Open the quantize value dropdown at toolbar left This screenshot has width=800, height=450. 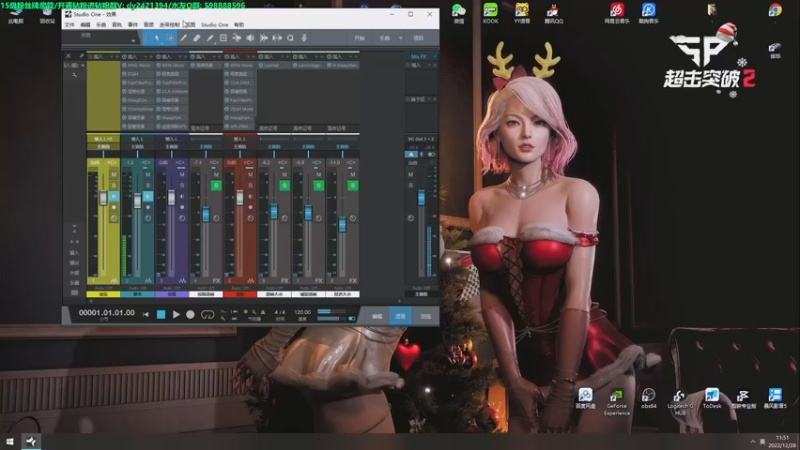pos(133,40)
